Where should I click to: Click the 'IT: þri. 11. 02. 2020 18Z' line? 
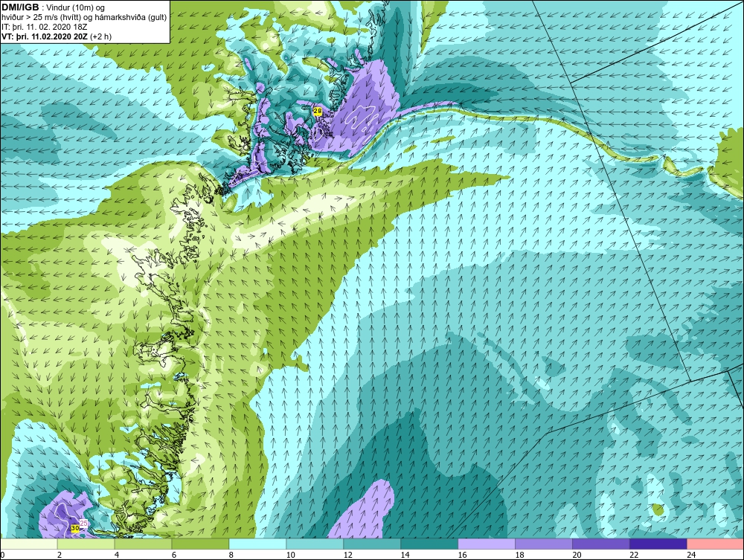click(x=44, y=27)
